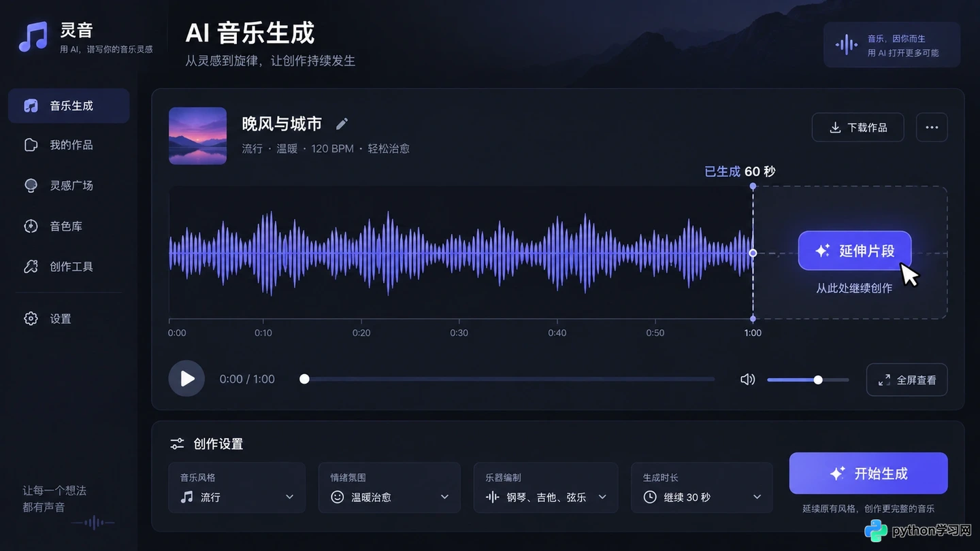
Task: Click the 设置 gear icon
Action: click(x=31, y=318)
